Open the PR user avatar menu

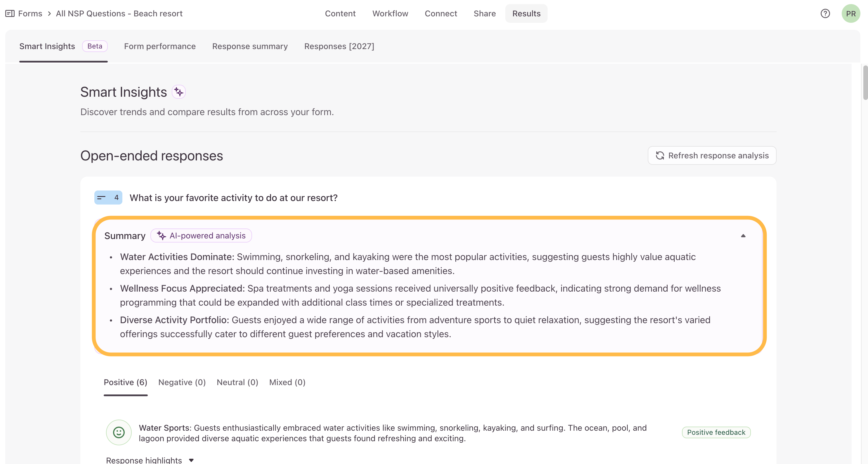coord(850,13)
